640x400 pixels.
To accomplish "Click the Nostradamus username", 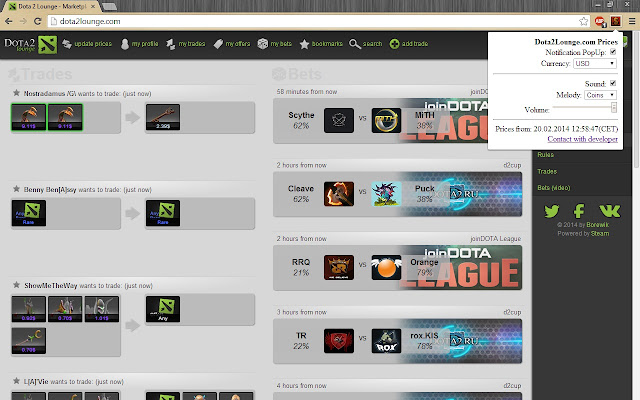I will coord(49,93).
